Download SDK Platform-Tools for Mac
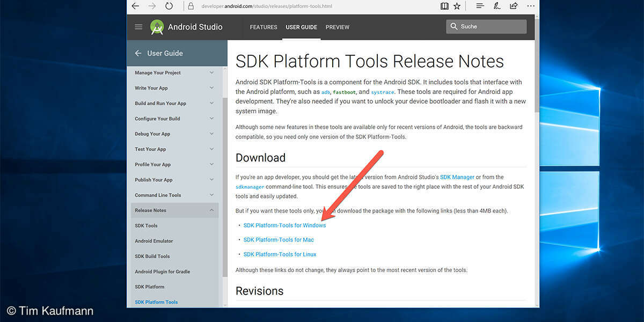Image resolution: width=644 pixels, height=322 pixels. [279, 240]
